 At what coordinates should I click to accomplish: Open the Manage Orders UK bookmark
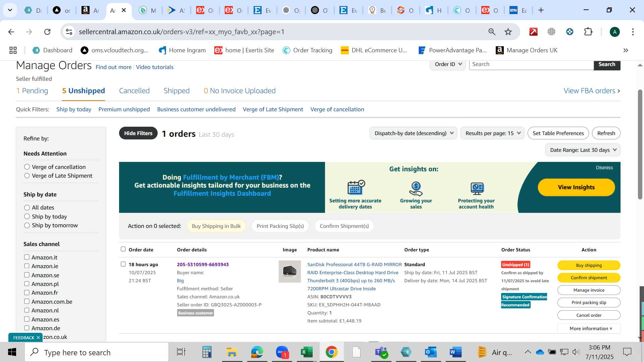click(x=527, y=50)
